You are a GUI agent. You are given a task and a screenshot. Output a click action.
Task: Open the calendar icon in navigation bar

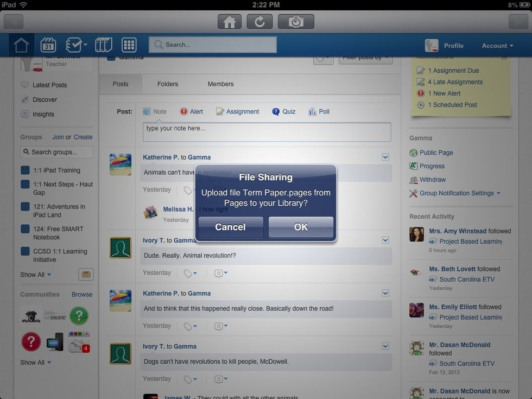point(48,45)
